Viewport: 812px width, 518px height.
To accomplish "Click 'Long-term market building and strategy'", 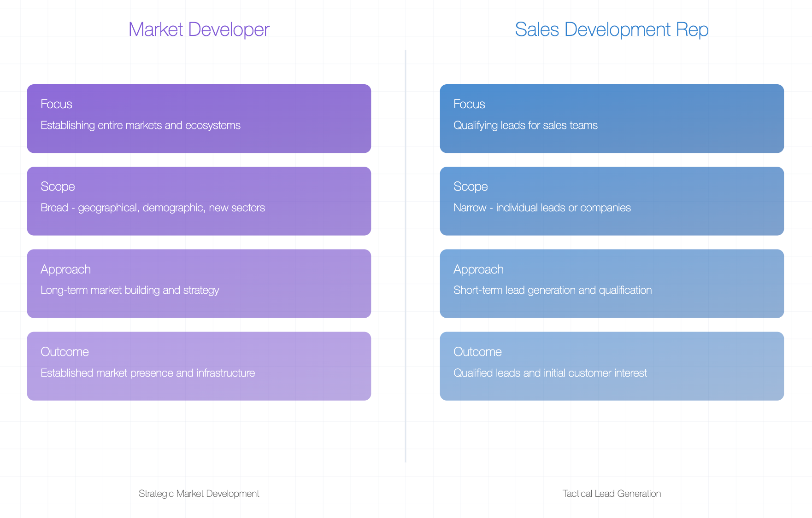I will [x=129, y=291].
